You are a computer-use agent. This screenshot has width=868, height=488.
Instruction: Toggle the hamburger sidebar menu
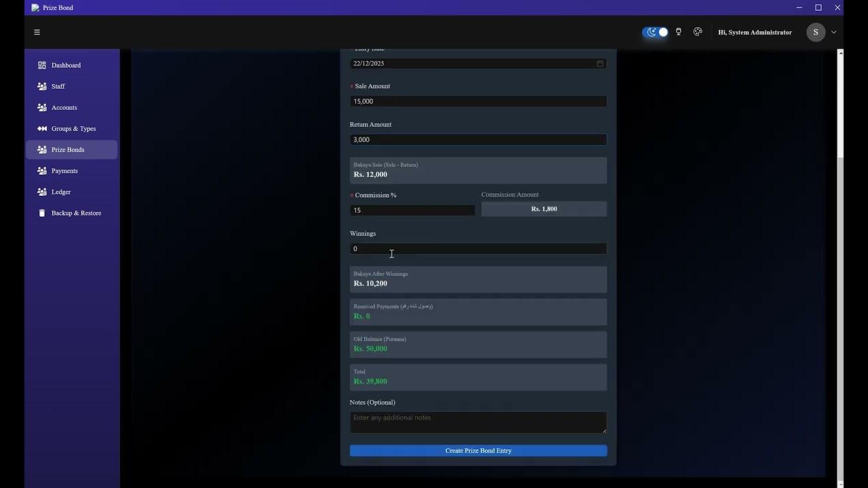click(x=37, y=32)
